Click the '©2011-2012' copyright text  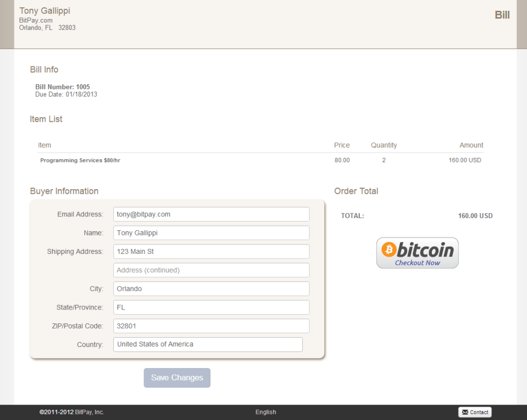tap(57, 412)
